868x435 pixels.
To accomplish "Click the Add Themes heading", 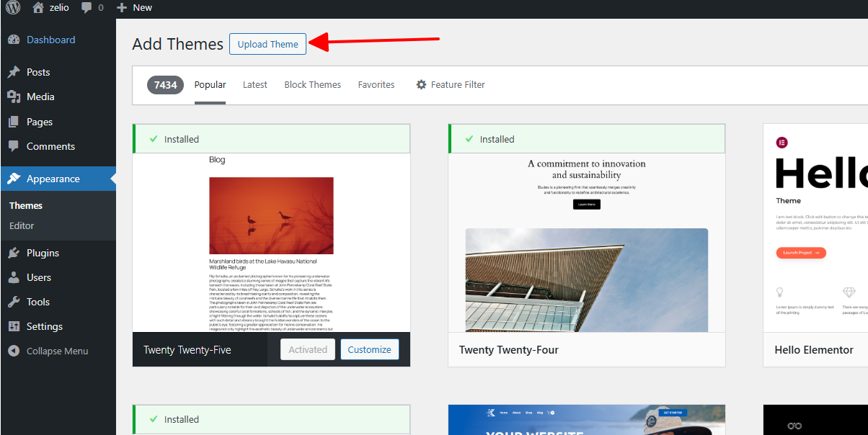I will (178, 44).
